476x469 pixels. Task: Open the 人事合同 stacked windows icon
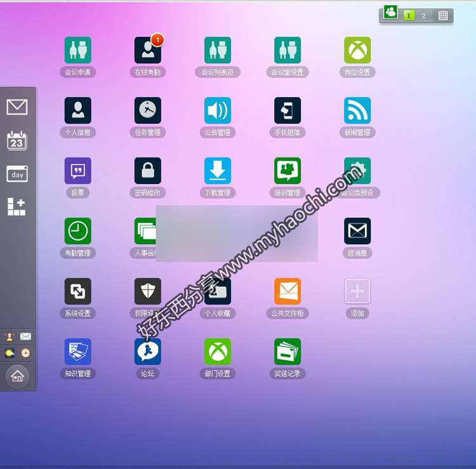tap(145, 231)
